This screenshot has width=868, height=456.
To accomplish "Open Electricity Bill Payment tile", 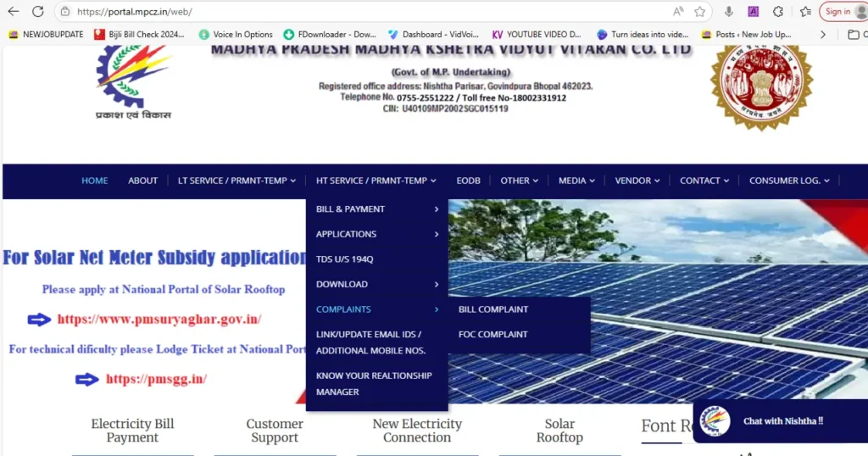I will tap(132, 431).
